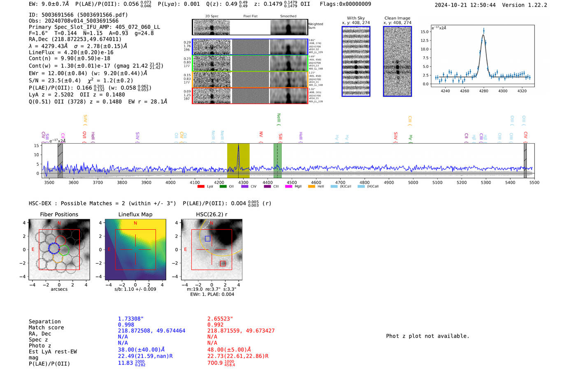Image resolution: width=576 pixels, height=392 pixels.
Task: Open the Clean Image cutout
Action: click(397, 61)
